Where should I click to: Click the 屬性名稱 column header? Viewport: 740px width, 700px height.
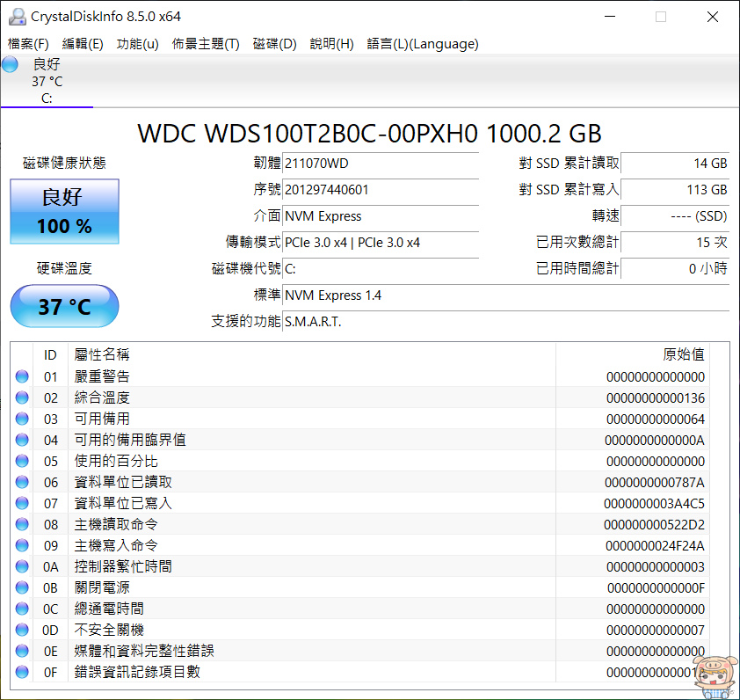(102, 354)
